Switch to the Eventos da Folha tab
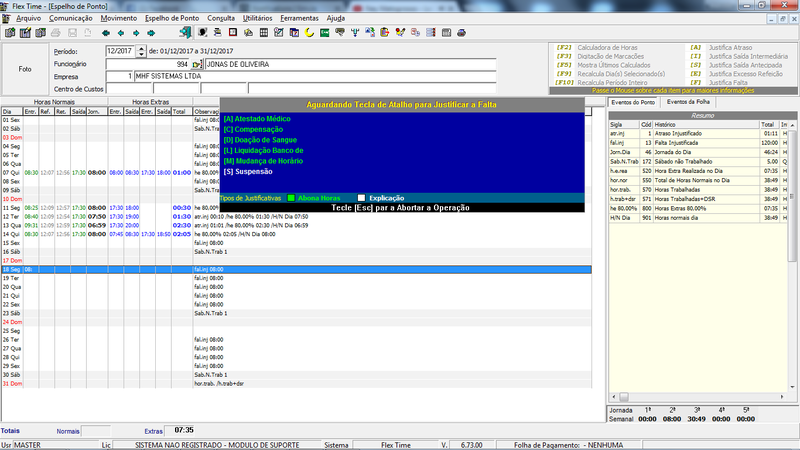This screenshot has width=800, height=450. click(x=688, y=102)
